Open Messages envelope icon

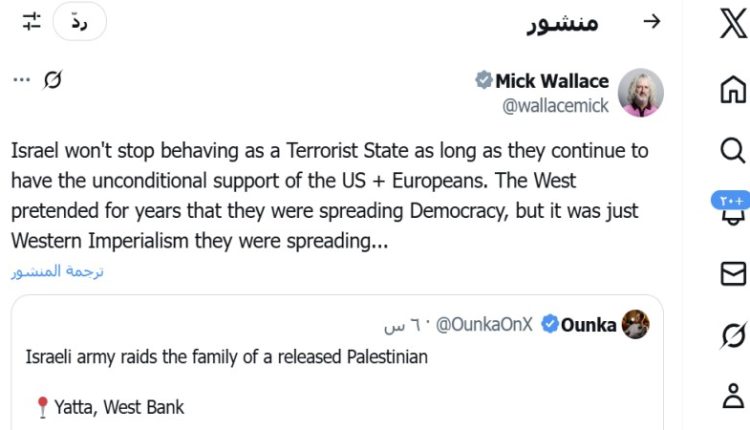coord(732,274)
